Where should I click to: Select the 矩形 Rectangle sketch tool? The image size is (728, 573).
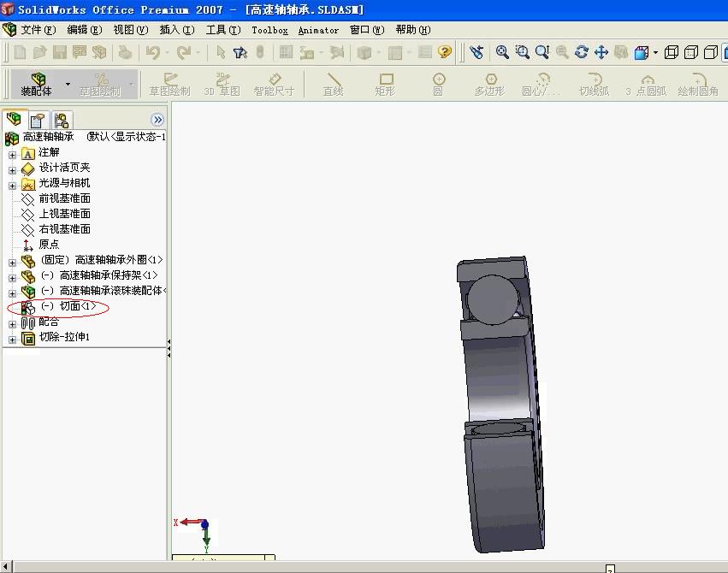pyautogui.click(x=385, y=84)
